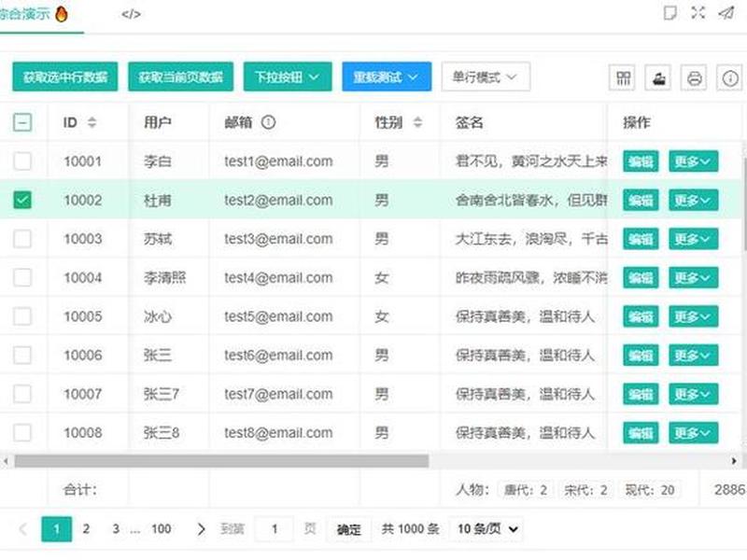
Task: Check the row 10007 checkbox
Action: coord(22,394)
